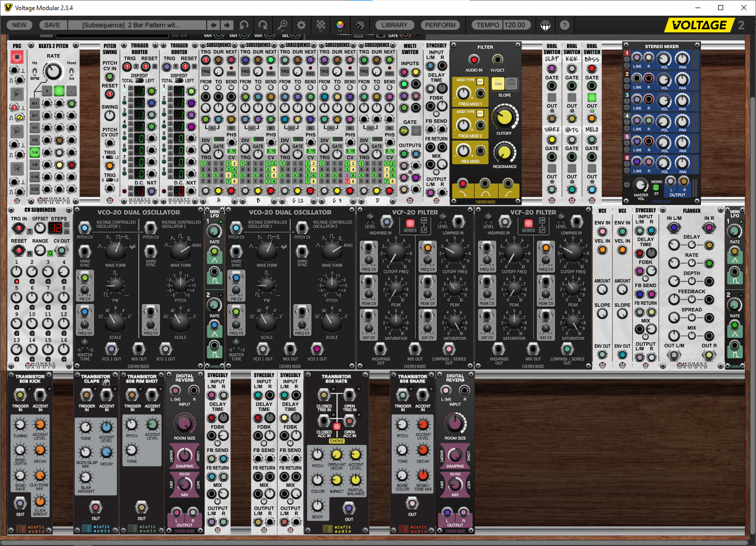756x546 pixels.
Task: Open settings via the gear icon
Action: [301, 25]
